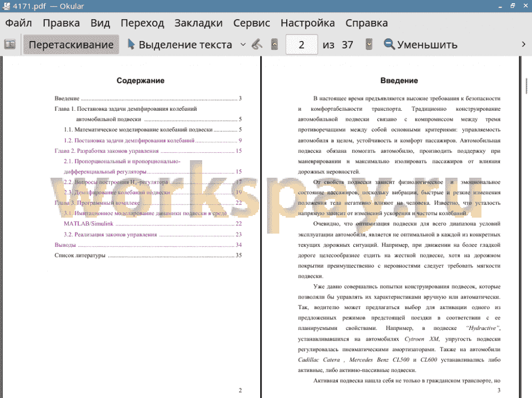
Task: Open the Файл menu
Action: [x=19, y=23]
